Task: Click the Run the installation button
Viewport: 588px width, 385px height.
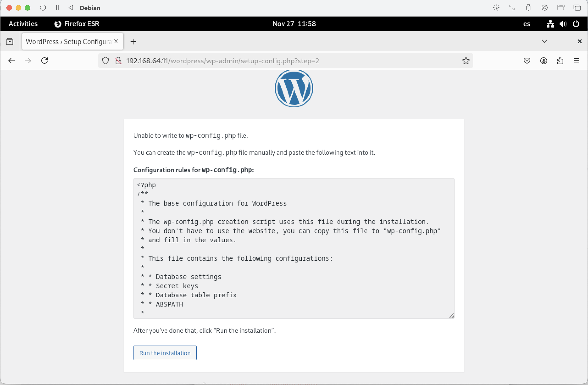Action: click(x=165, y=353)
